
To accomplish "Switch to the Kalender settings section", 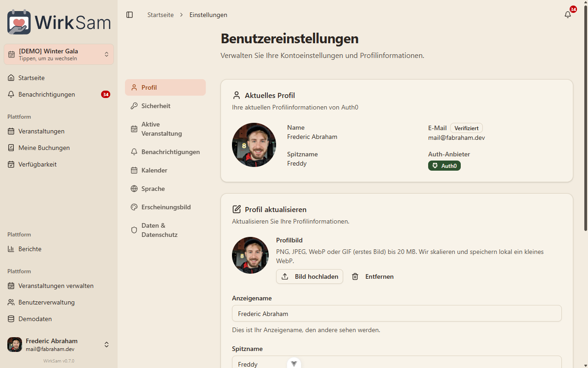I will tap(165, 170).
